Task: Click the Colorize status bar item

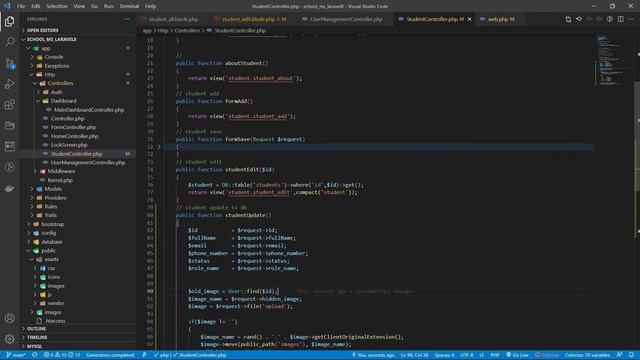Action: (x=547, y=355)
